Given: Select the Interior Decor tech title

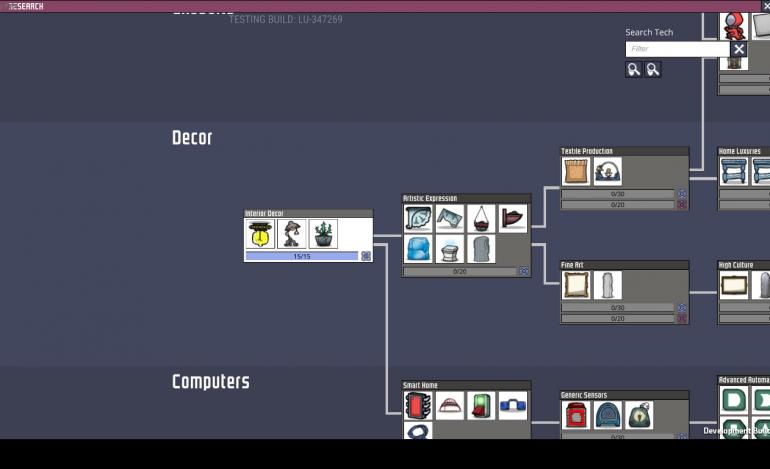Looking at the screenshot, I should pyautogui.click(x=264, y=213).
